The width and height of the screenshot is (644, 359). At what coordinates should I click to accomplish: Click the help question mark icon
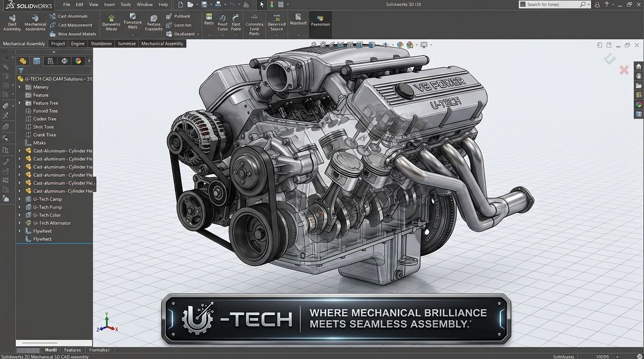tap(607, 4)
